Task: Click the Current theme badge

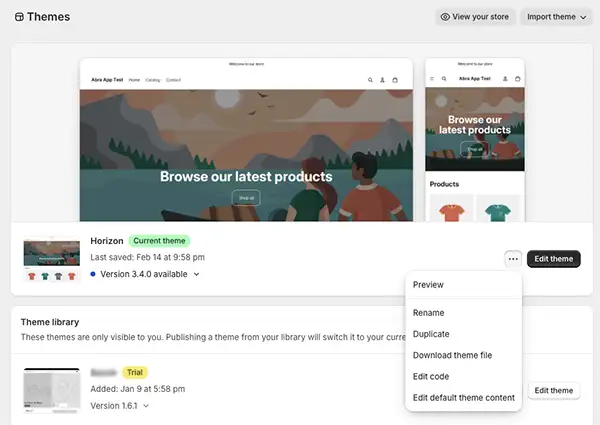Action: 159,241
